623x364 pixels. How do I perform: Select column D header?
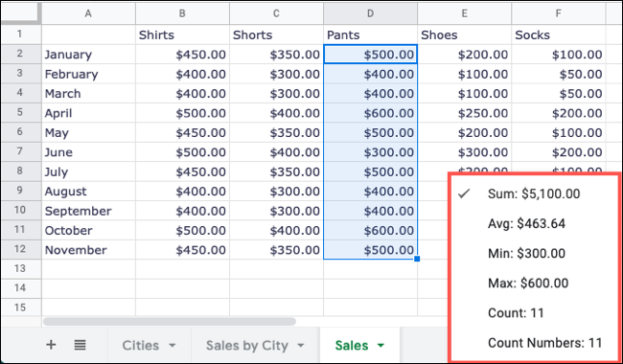(370, 14)
